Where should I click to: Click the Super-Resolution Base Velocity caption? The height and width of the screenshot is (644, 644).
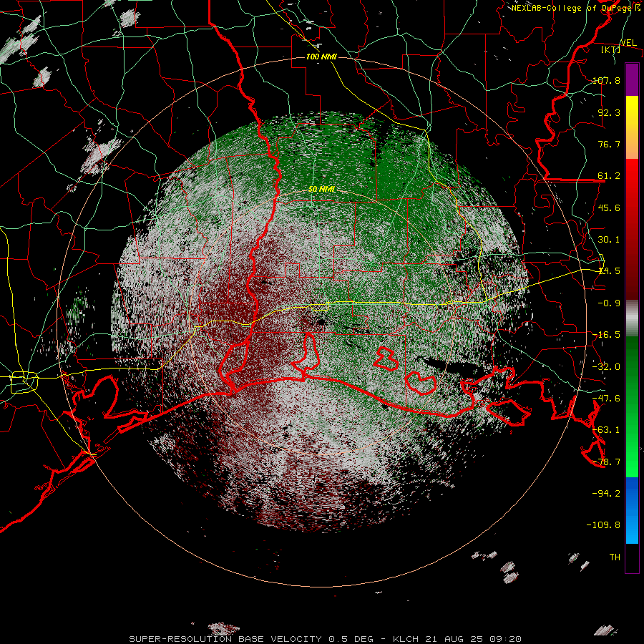pyautogui.click(x=326, y=639)
